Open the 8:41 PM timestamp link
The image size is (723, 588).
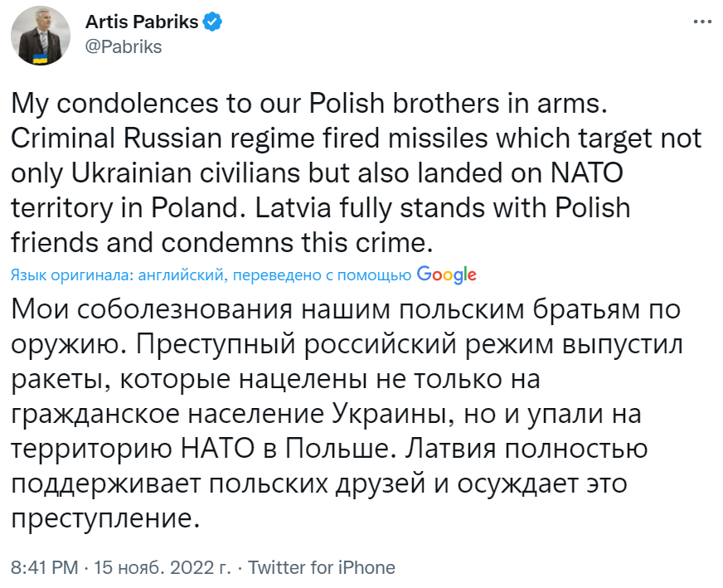[44, 568]
